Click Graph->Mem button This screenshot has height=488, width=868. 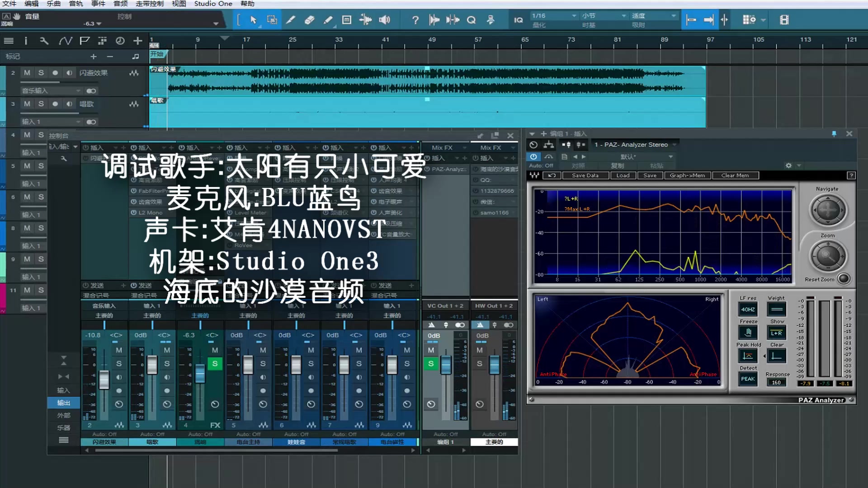[x=687, y=175]
